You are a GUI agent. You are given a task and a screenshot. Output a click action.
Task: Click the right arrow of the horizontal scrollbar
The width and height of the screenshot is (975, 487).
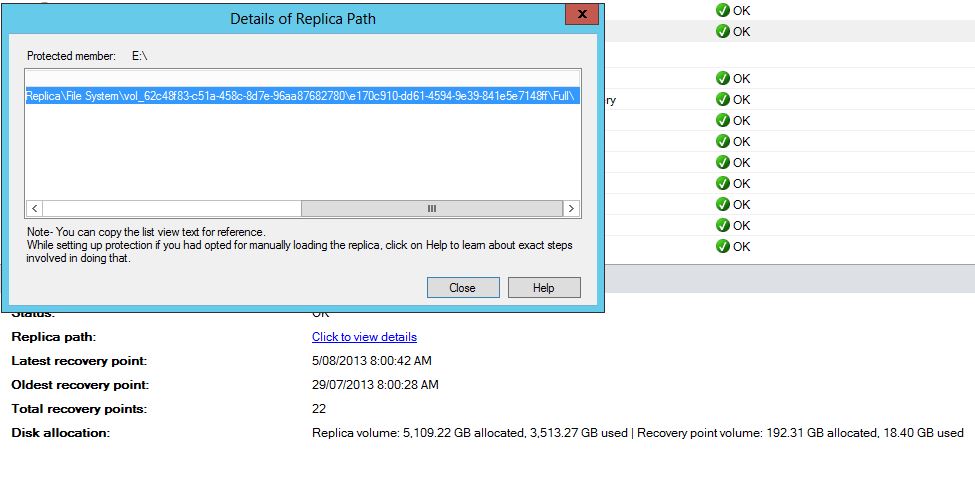tap(571, 208)
